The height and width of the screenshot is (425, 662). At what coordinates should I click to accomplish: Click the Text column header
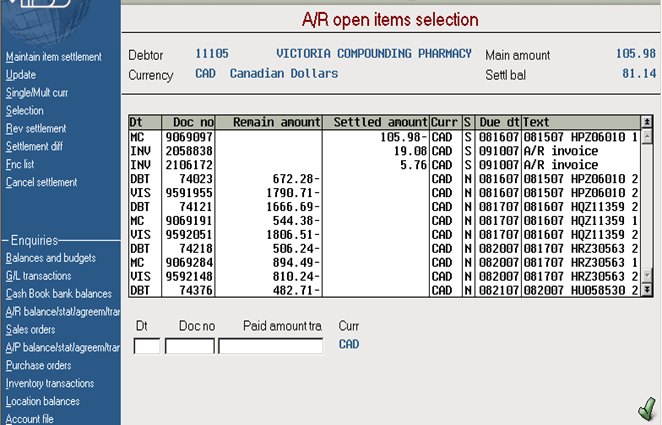coord(581,122)
